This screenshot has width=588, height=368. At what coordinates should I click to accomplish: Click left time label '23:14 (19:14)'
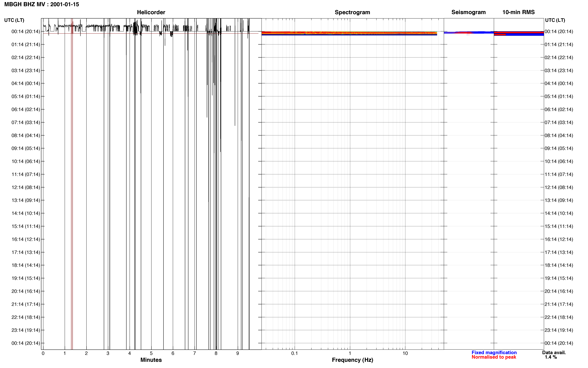click(26, 330)
